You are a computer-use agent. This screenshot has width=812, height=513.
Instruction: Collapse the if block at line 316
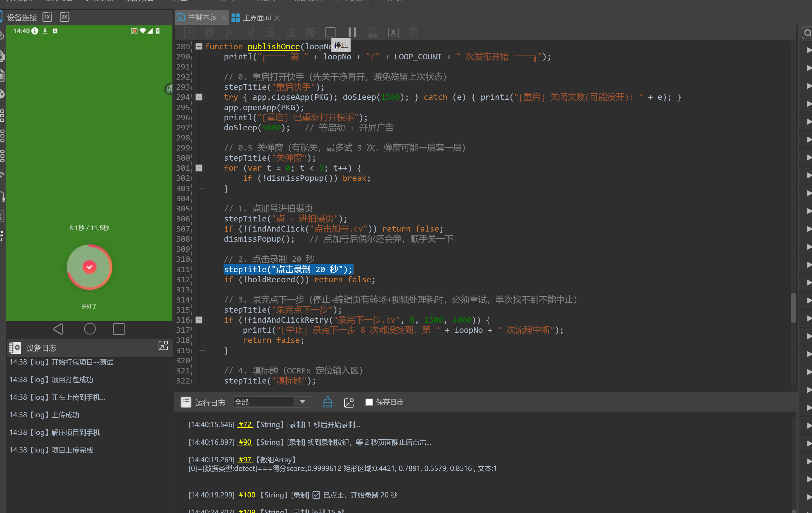point(199,320)
